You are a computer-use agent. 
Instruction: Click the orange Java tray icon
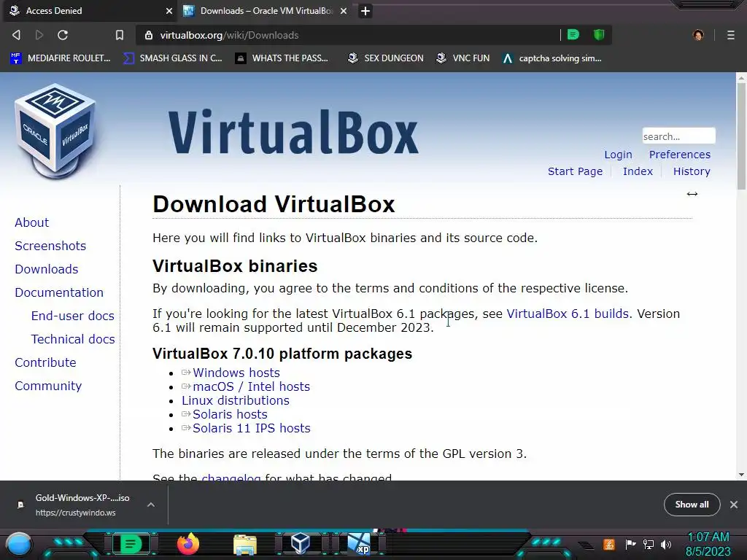coord(609,544)
